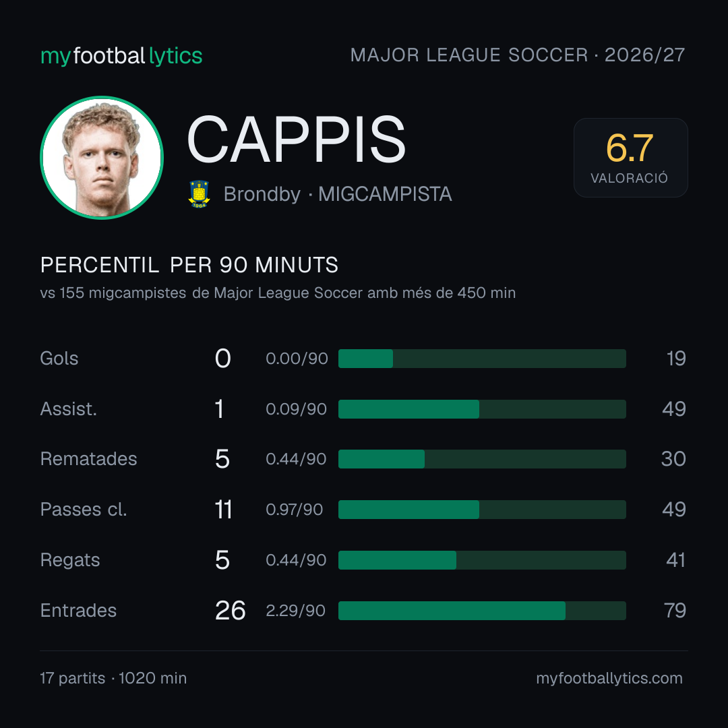This screenshot has width=728, height=728.
Task: Click the Brondby · Migcampista subtitle
Action: point(338,194)
